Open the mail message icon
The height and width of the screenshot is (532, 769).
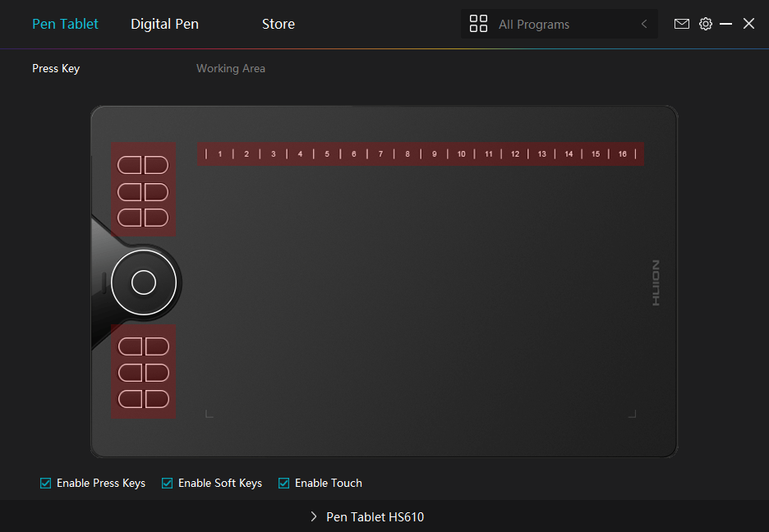coord(681,24)
